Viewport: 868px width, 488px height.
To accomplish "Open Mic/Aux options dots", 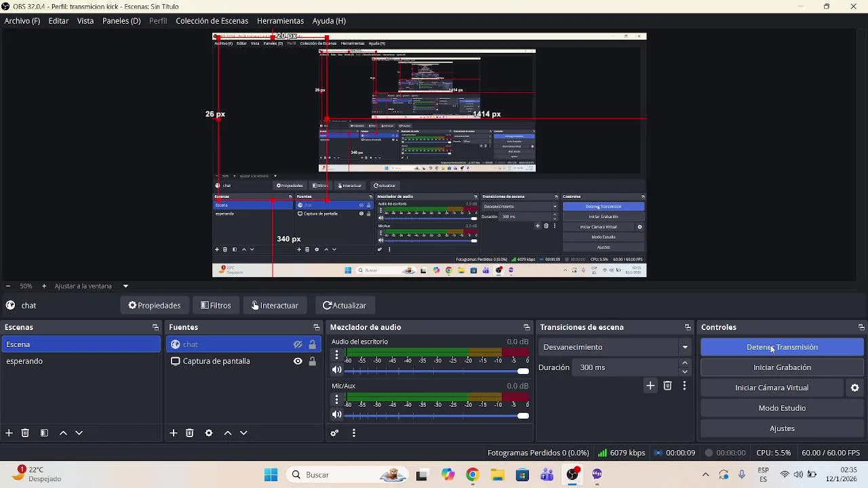I will [x=337, y=399].
